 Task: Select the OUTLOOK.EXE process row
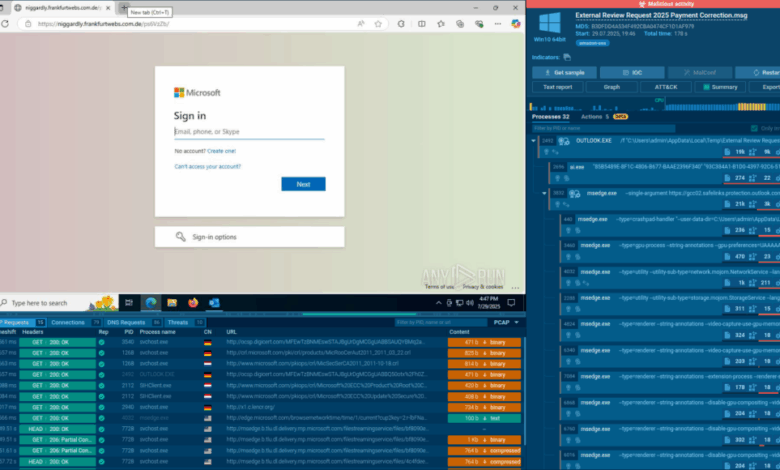[660, 146]
